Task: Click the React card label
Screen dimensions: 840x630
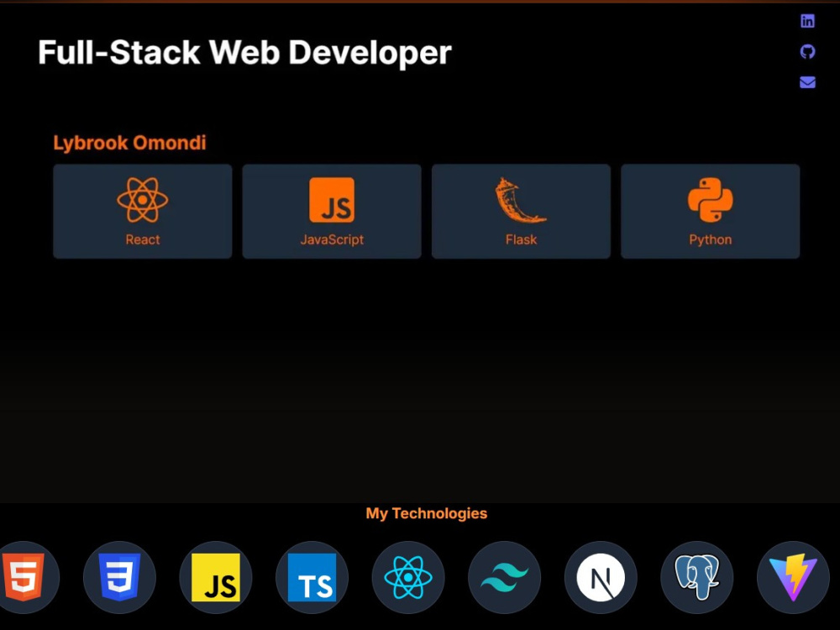Action: coord(143,239)
